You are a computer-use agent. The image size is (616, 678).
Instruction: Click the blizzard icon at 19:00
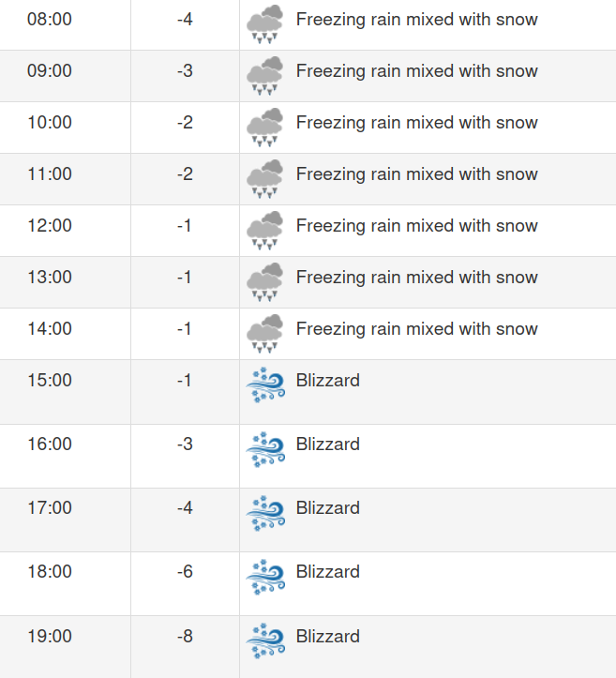pos(264,640)
